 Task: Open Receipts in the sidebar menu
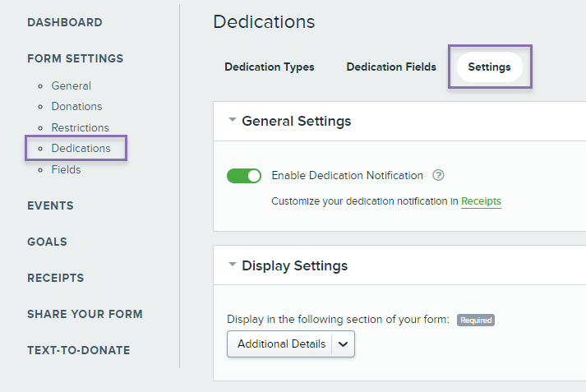(56, 278)
